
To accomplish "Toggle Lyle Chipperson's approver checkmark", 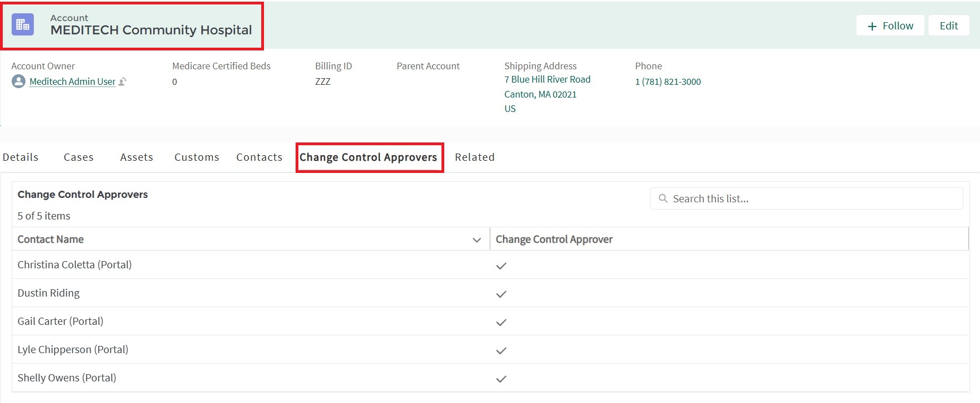I will 501,351.
